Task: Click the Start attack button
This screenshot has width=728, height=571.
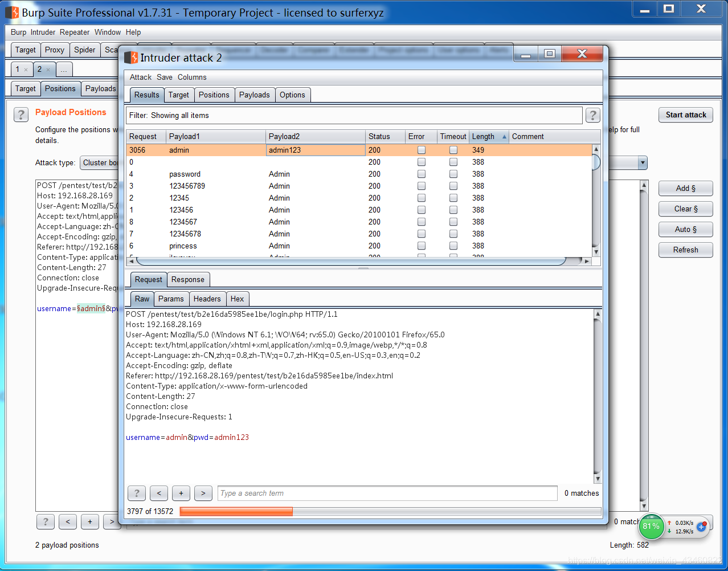Action: 686,115
